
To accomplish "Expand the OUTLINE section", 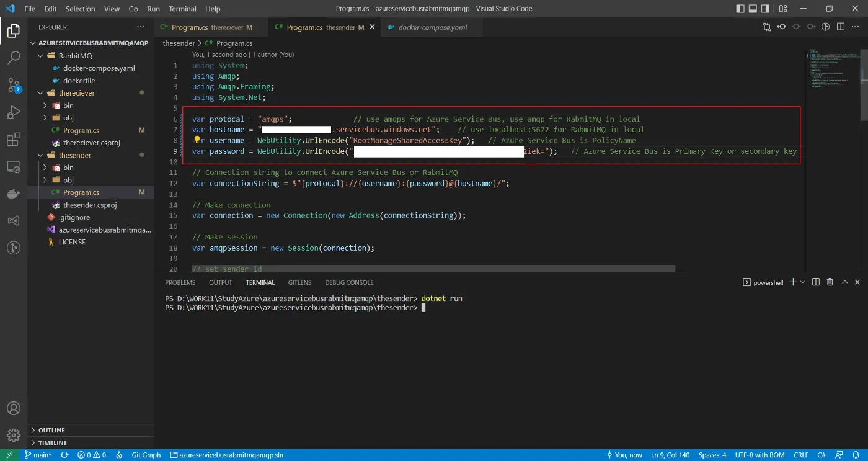I will tap(91, 430).
